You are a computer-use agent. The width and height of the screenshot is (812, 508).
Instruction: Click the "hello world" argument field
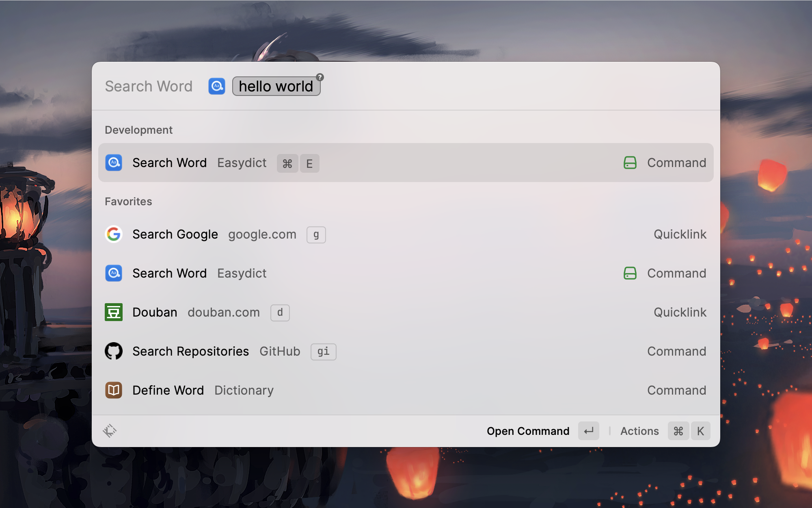[276, 86]
